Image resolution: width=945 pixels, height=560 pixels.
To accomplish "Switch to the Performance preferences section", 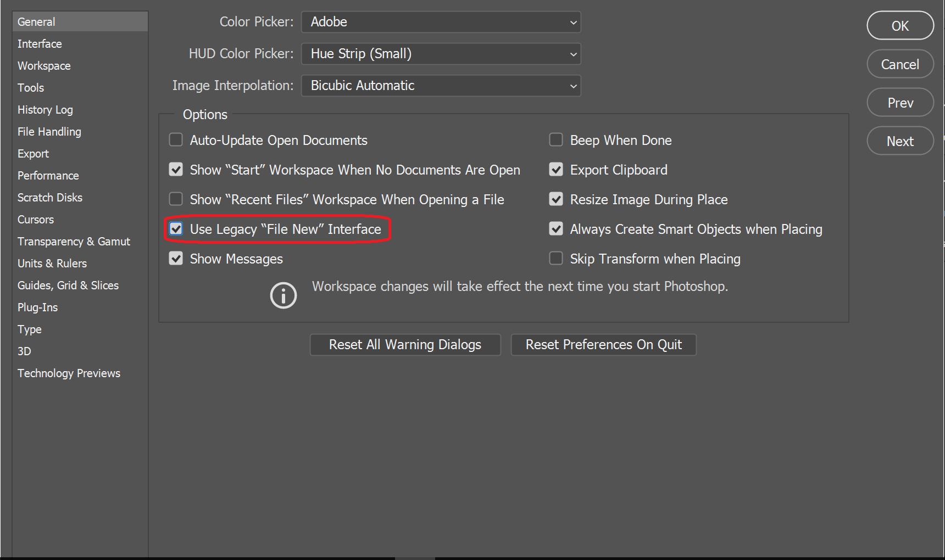I will pyautogui.click(x=48, y=175).
